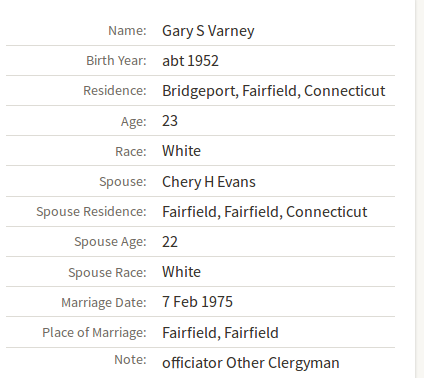Click the note officiator Other Clergyman
This screenshot has height=378, width=424.
251,363
